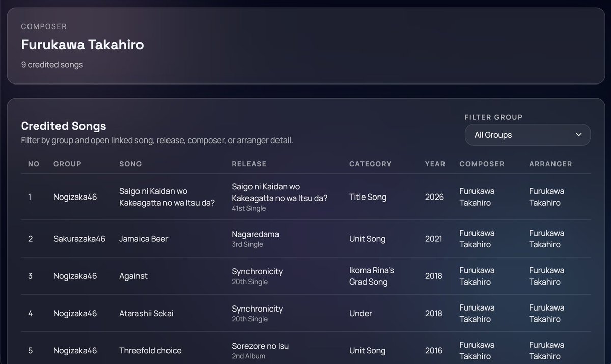This screenshot has height=364, width=611.
Task: Click Unit Song category in Jamaica Beer row
Action: pos(367,239)
